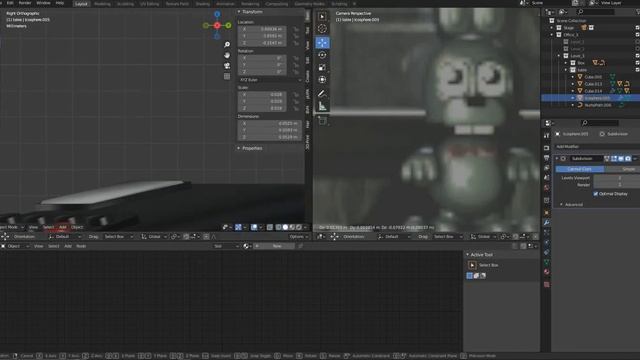640x360 pixels.
Task: Click the outliner filter funnel icon
Action: [638, 12]
